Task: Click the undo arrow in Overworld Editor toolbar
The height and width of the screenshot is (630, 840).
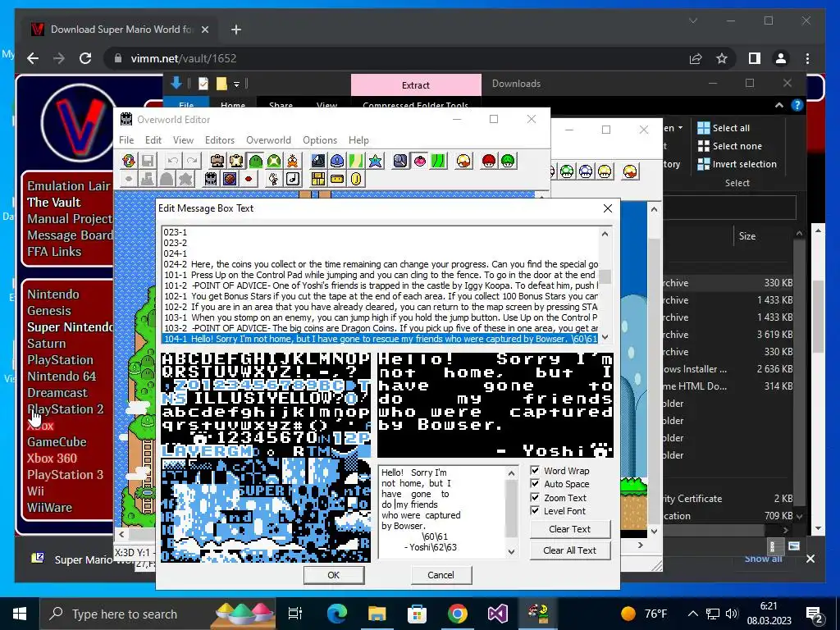Action: 172,161
